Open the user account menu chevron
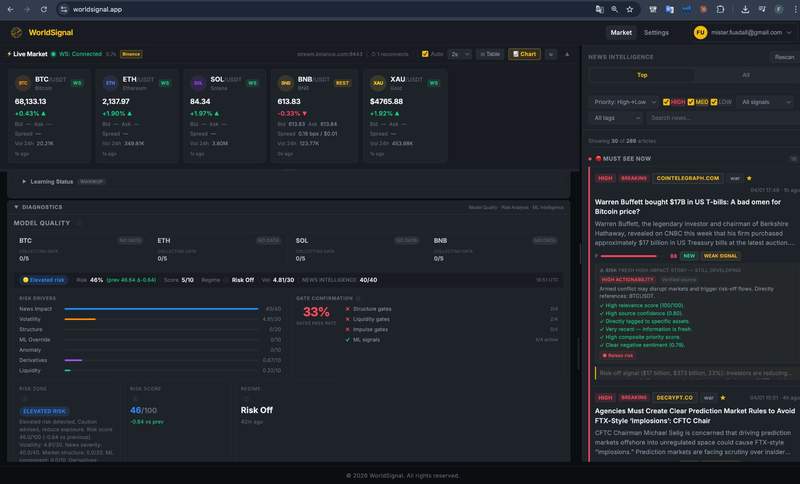This screenshot has height=484, width=800. click(x=790, y=33)
